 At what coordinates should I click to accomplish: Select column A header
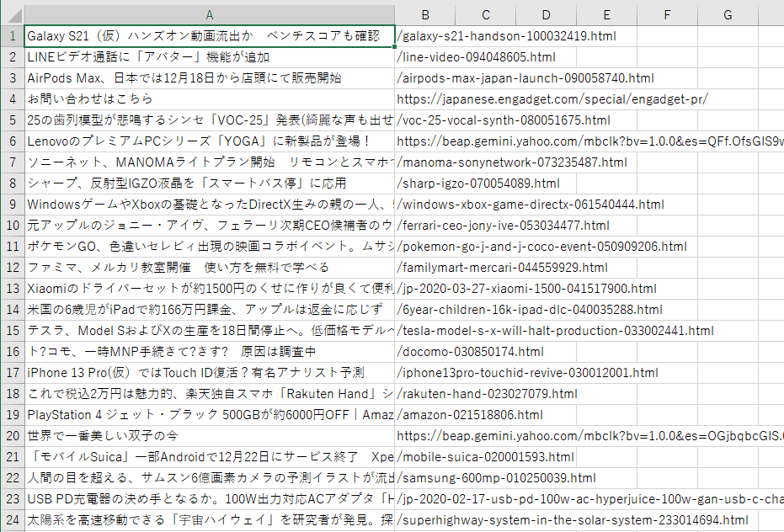pos(209,15)
